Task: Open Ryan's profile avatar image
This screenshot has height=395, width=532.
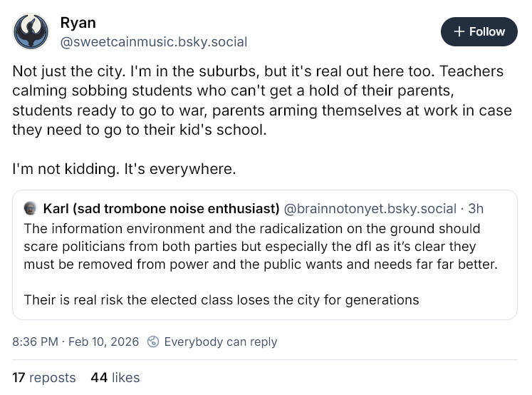Action: tap(31, 31)
